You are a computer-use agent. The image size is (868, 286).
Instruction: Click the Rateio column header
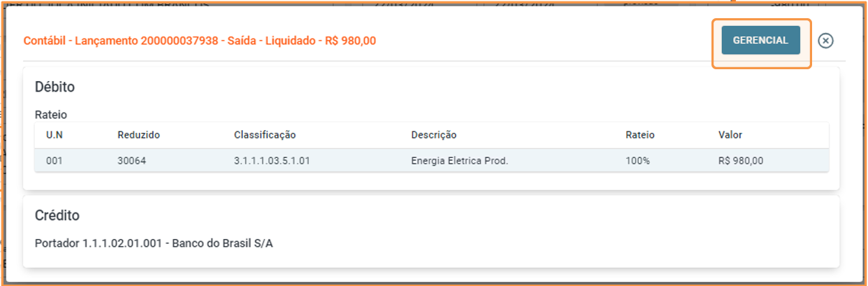tap(640, 135)
